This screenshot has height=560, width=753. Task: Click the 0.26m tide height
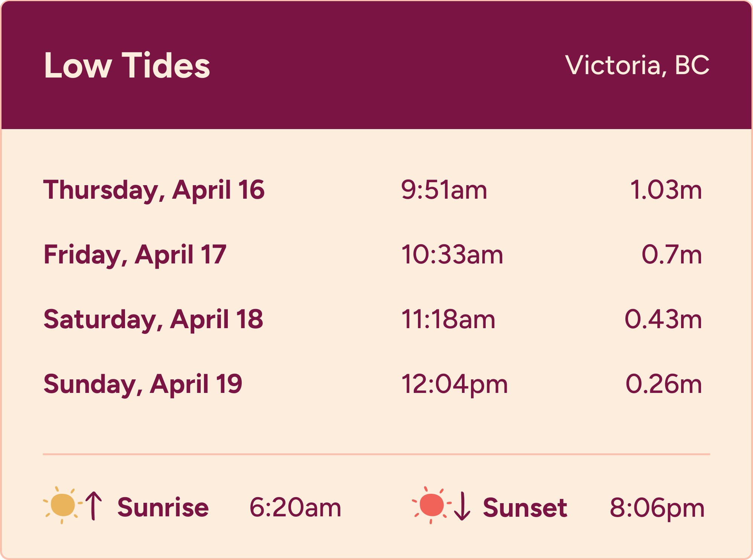[x=664, y=384]
